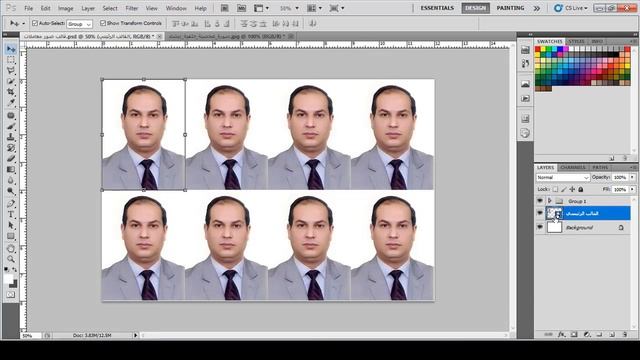The image size is (640, 360).
Task: Launch Mini Bridge from the application bar
Action: (241, 8)
